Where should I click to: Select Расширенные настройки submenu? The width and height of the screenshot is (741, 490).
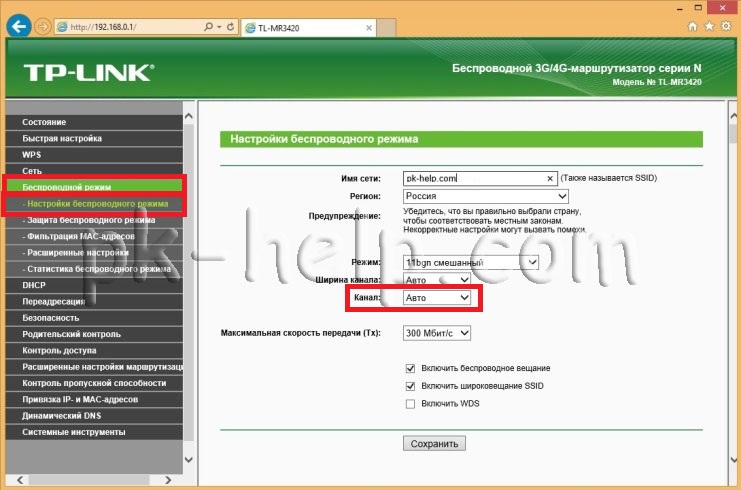94,253
